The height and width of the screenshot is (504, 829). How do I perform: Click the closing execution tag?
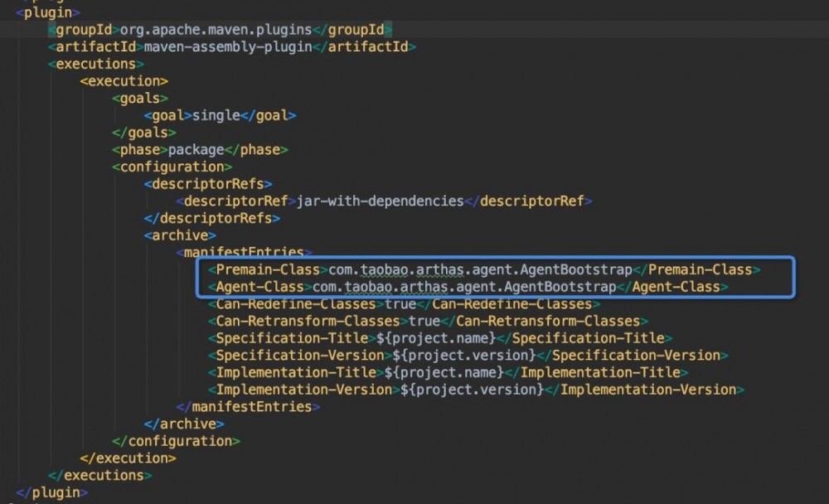128,458
